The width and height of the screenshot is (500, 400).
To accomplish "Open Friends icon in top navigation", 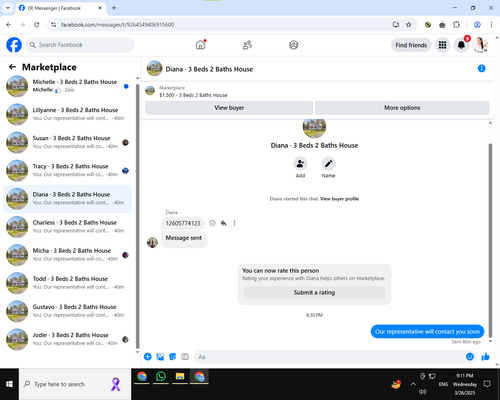I will 247,45.
